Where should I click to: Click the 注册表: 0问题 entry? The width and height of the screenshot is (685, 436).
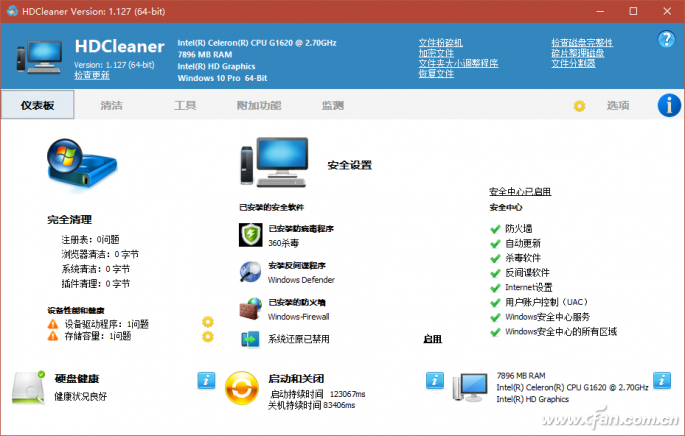pos(90,239)
